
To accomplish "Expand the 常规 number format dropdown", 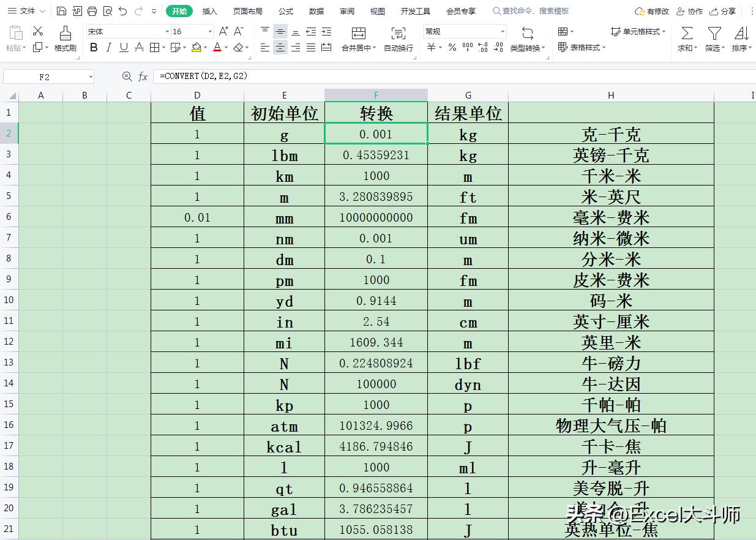I will click(x=503, y=31).
